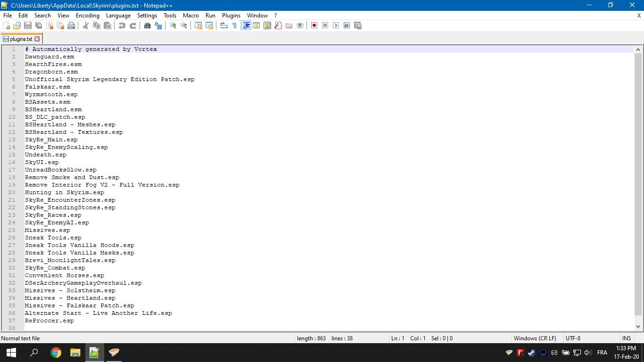Screen dimensions: 644x362
Task: Click the Save Recorded Macro icon
Action: (x=357, y=25)
